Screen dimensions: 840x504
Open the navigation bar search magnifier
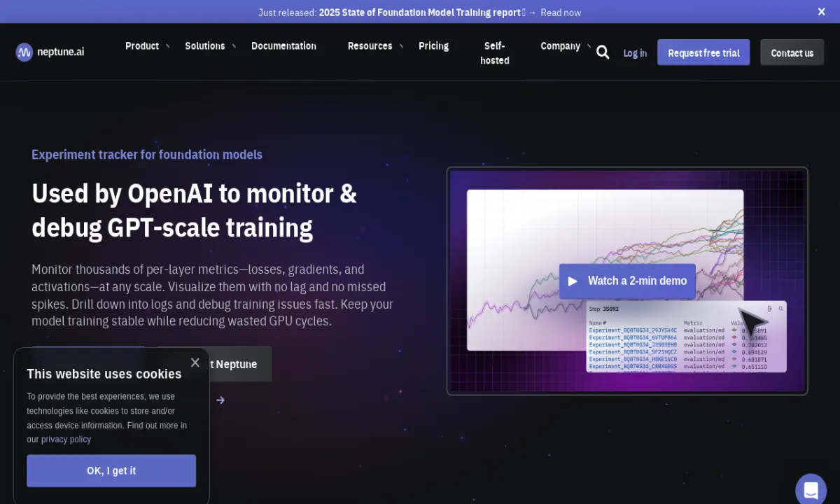[603, 52]
